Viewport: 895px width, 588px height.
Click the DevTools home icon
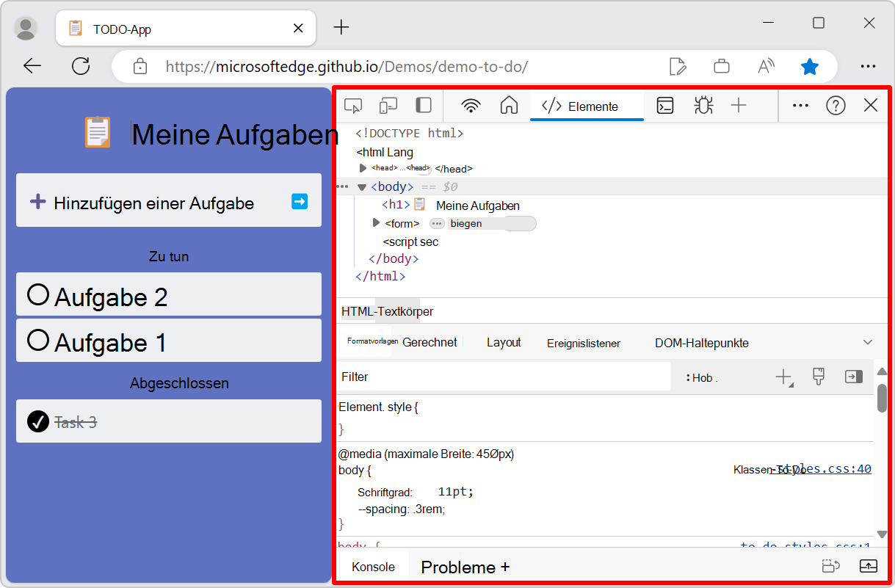tap(509, 105)
